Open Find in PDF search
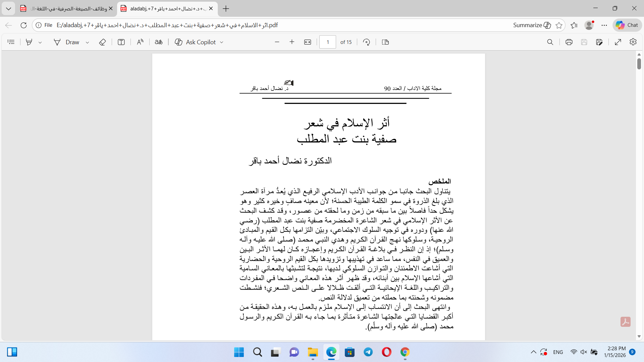The width and height of the screenshot is (644, 362). coord(550,42)
